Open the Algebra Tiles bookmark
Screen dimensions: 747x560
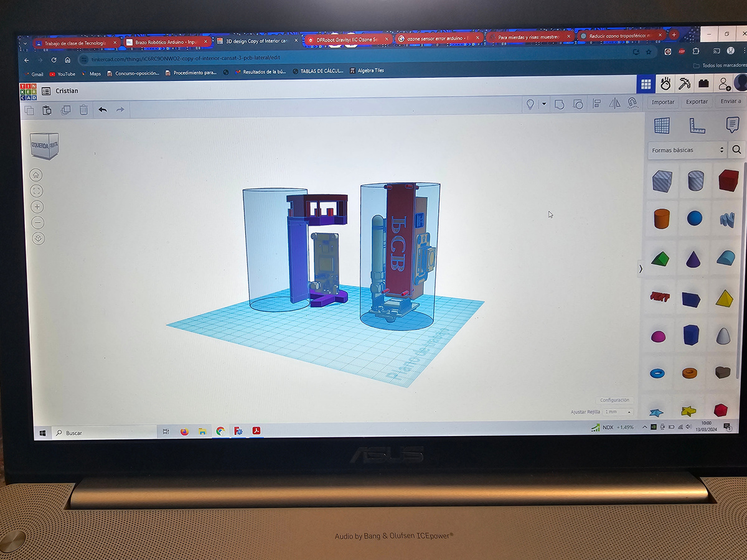pyautogui.click(x=367, y=70)
